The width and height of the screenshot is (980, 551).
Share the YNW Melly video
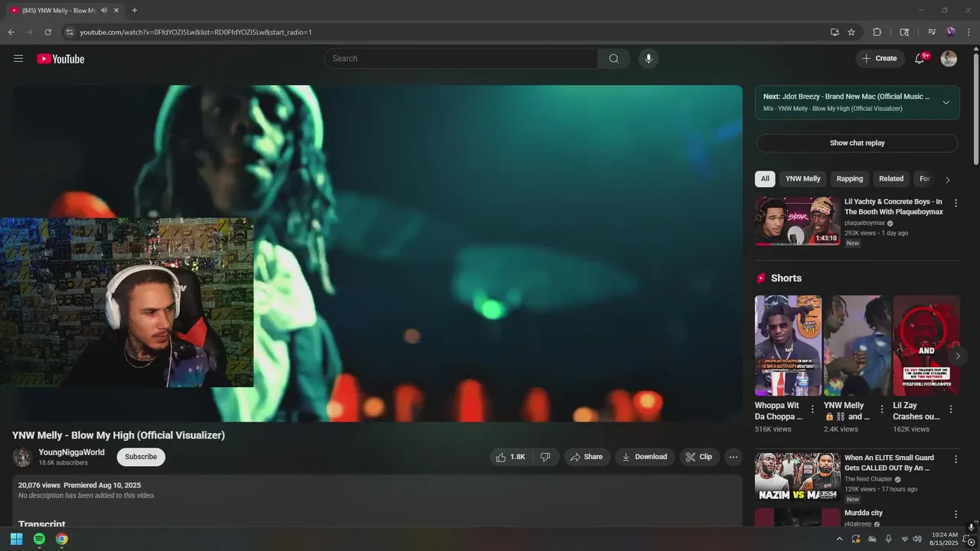tap(587, 457)
